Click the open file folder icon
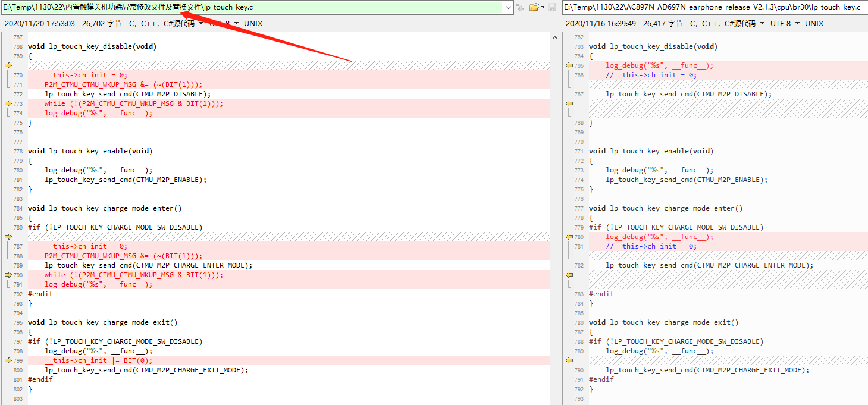This screenshot has width=868, height=405. [x=534, y=7]
